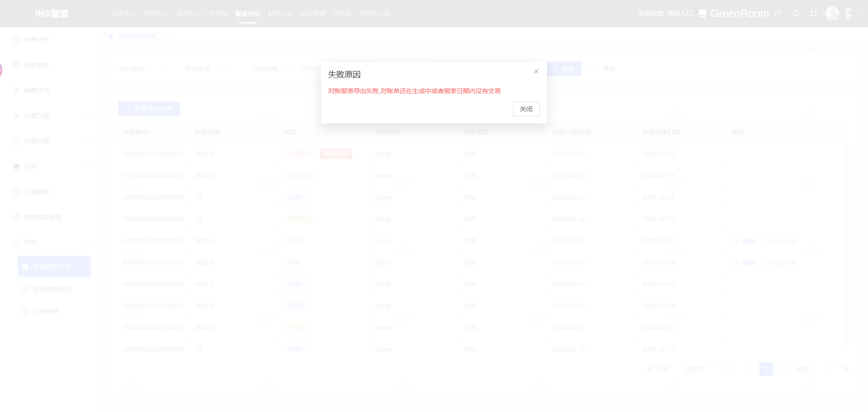Click 编辑 in row RZ000625022100015
This screenshot has height=412, width=868.
tap(745, 263)
